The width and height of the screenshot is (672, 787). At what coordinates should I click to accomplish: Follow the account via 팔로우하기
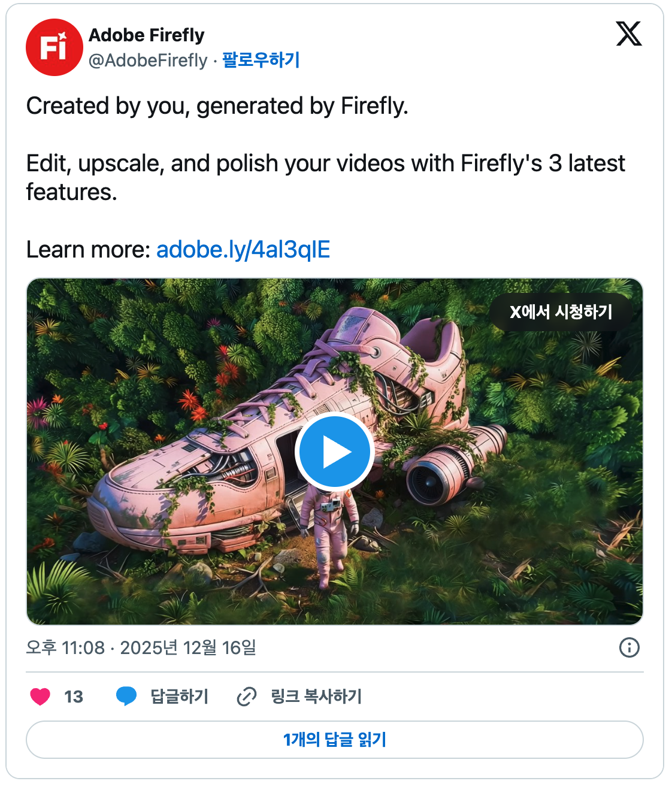pyautogui.click(x=261, y=60)
